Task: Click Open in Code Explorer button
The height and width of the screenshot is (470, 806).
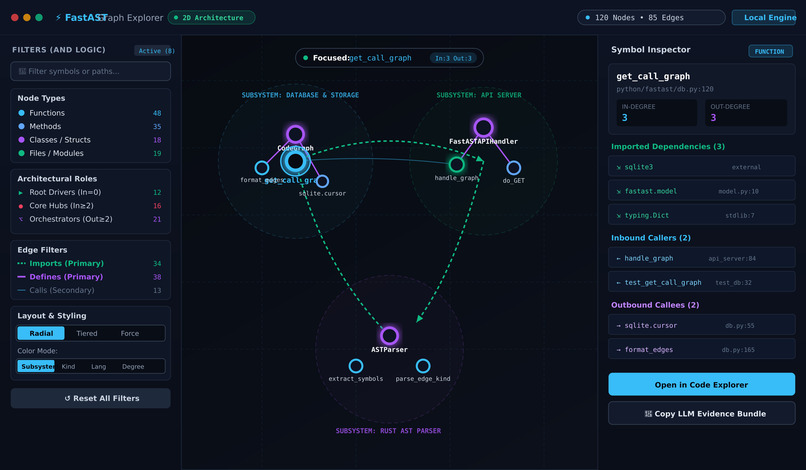Action: (701, 384)
